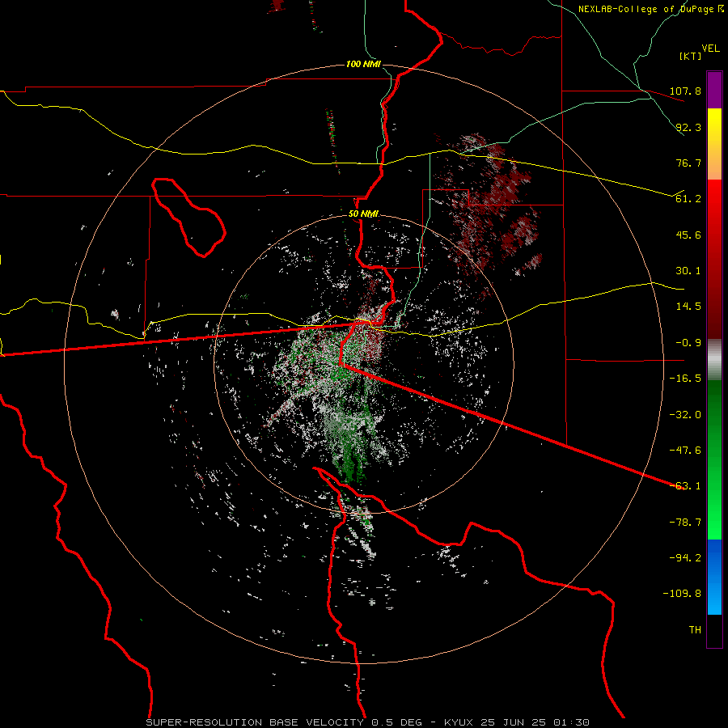Click the -47.6 legend value
Image resolution: width=728 pixels, height=728 pixels.
[685, 451]
